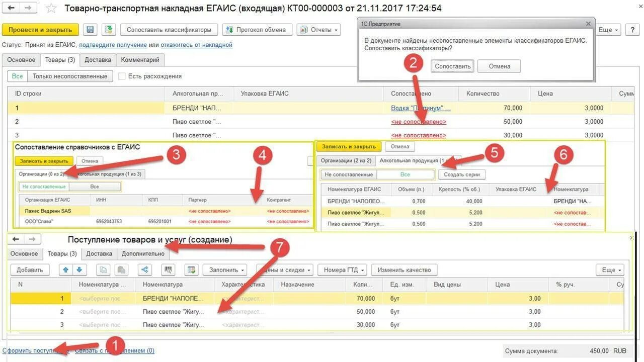Switch to the top Доставка tab
Image resolution: width=644 pixels, height=362 pixels.
click(98, 60)
